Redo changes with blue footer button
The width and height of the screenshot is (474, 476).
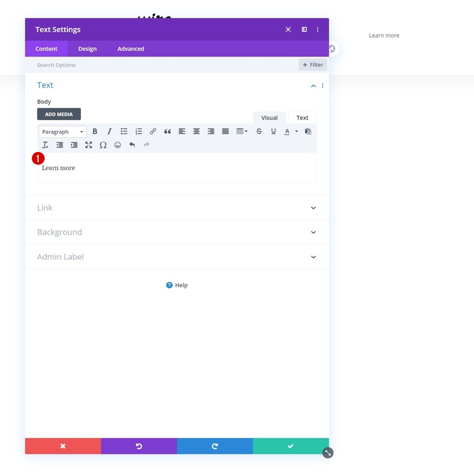point(215,446)
